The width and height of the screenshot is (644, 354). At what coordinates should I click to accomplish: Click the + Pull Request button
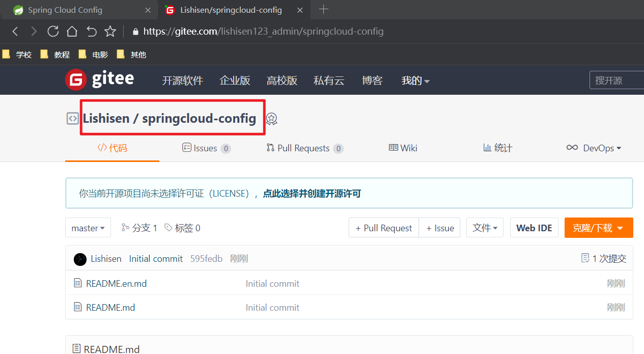point(384,228)
